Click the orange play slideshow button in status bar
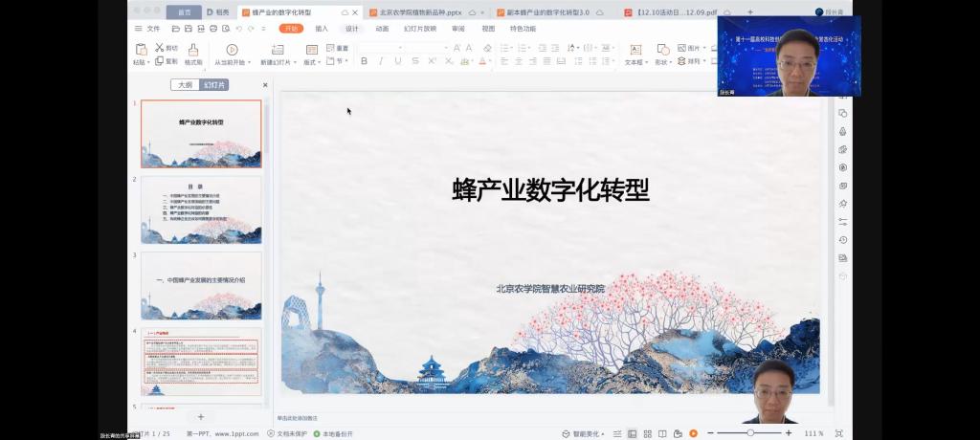 (x=693, y=433)
